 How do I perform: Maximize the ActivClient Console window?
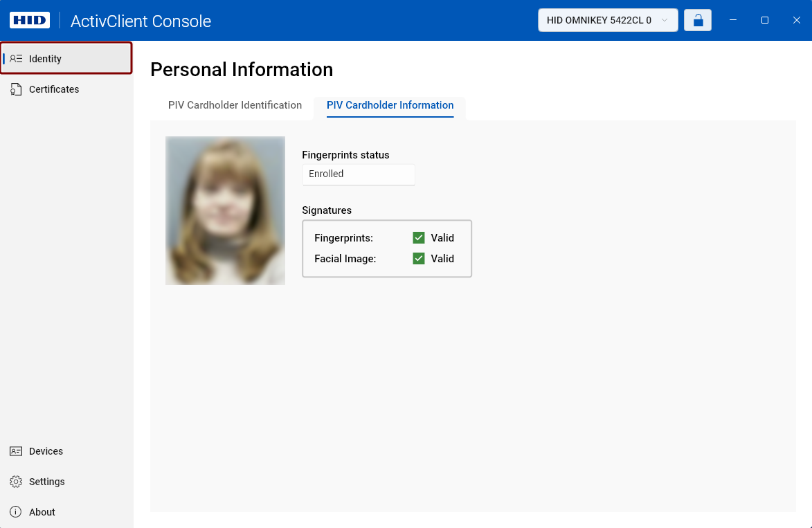765,20
